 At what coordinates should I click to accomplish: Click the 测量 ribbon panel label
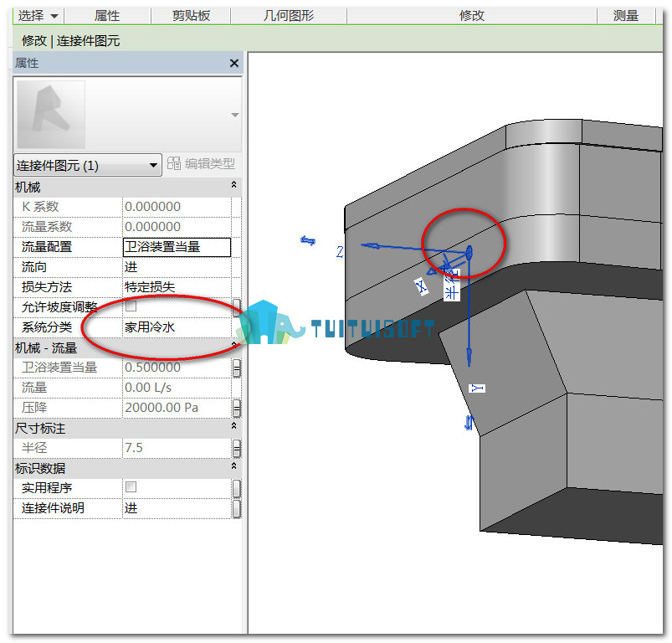coord(626,16)
